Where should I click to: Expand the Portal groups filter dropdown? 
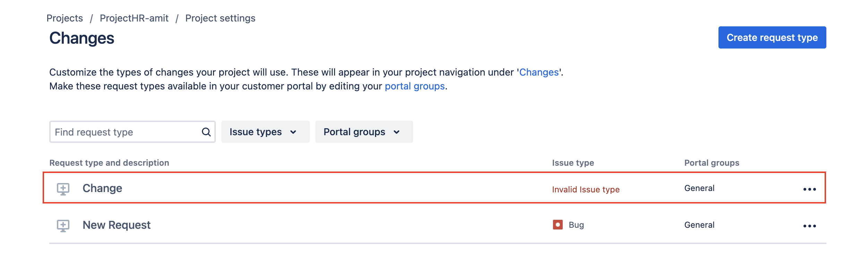click(x=364, y=132)
